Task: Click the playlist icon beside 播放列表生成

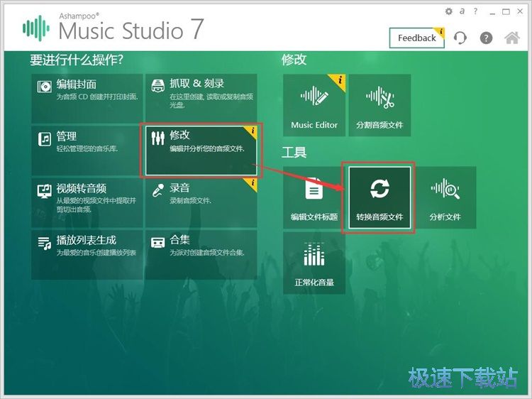Action: (45, 243)
